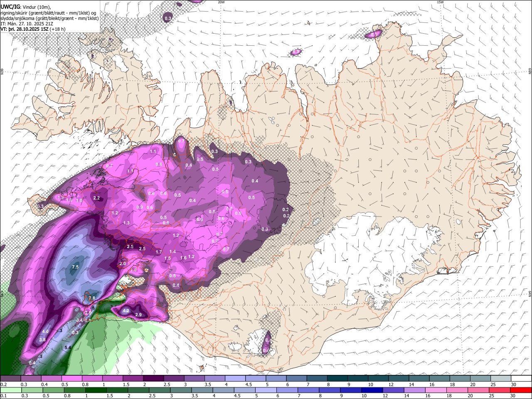Click the '2.9' precipitation value
Screen dimensions: 532x399
pyautogui.click(x=139, y=315)
